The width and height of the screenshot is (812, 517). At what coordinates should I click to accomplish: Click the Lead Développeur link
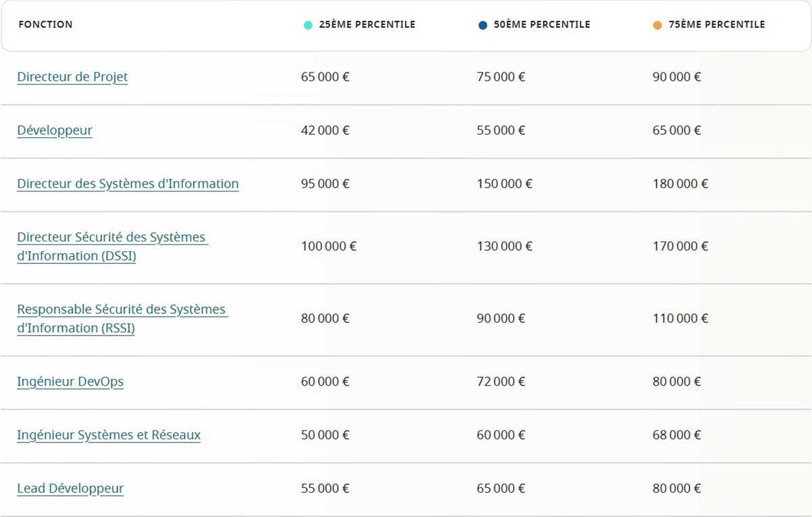(x=70, y=489)
